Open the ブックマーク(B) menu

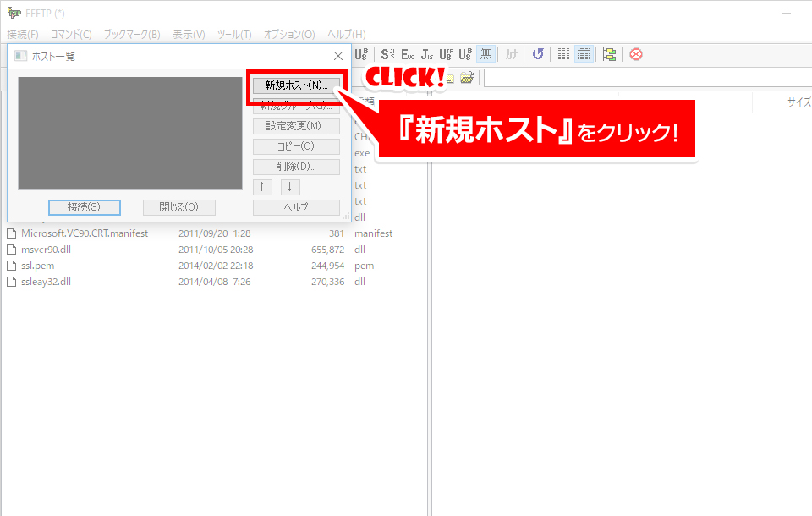pos(132,34)
